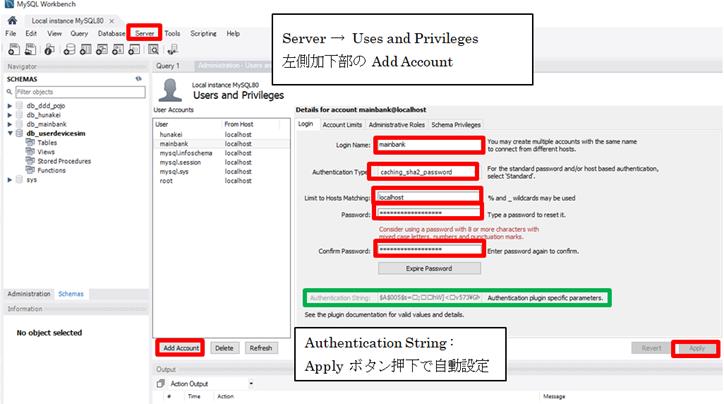Click the Login Name field

click(429, 145)
